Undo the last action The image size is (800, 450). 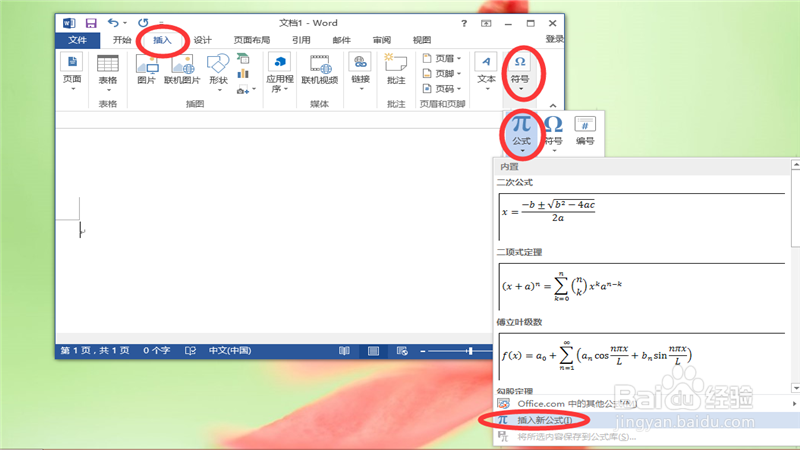tap(113, 23)
